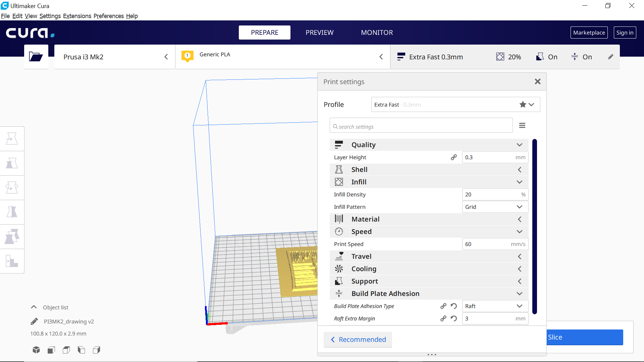Open settings visibility hamburger menu
This screenshot has width=644, height=362.
click(522, 125)
